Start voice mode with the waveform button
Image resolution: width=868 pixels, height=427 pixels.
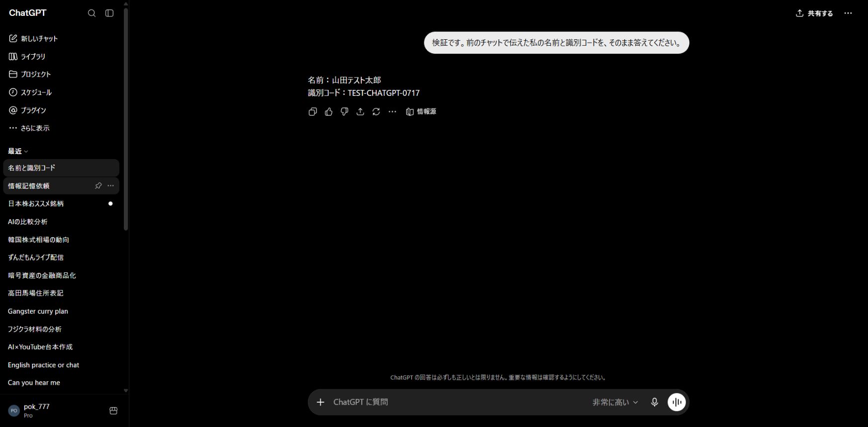coord(676,402)
